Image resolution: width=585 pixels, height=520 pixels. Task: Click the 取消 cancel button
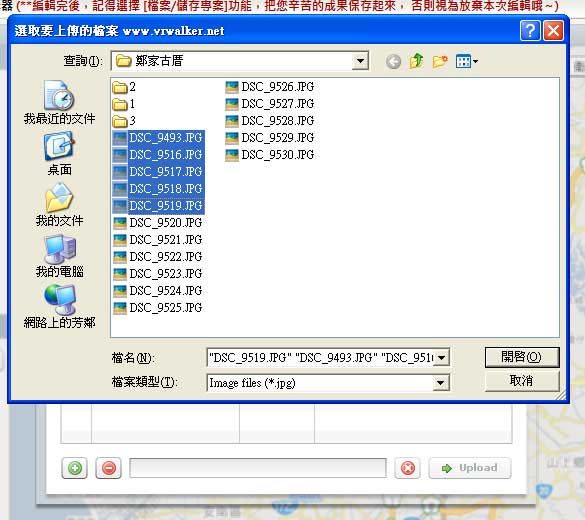point(522,381)
